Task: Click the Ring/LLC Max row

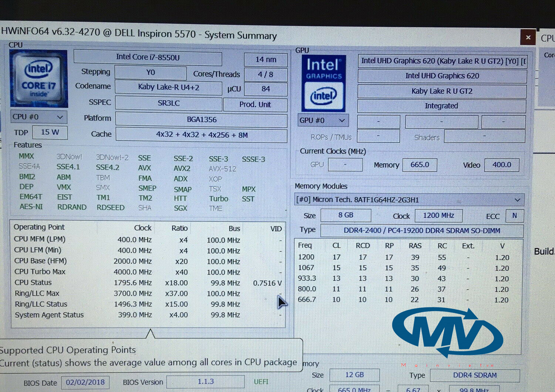Action: coord(148,293)
